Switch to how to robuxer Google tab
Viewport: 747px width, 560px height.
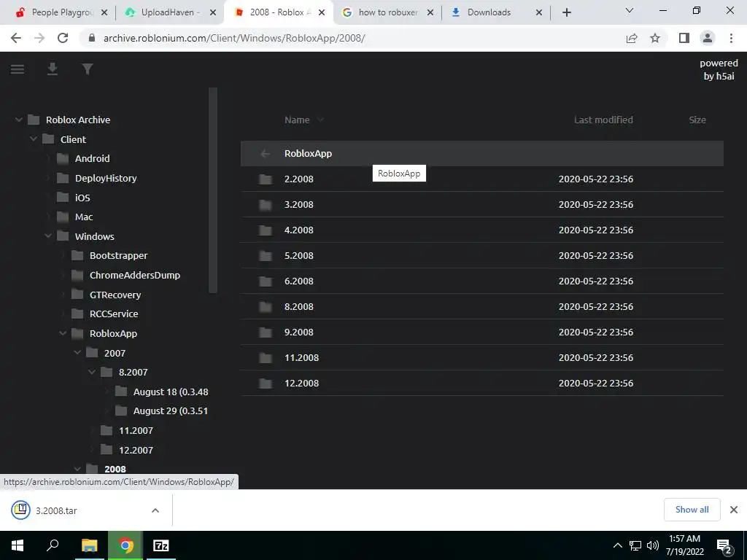click(x=388, y=12)
